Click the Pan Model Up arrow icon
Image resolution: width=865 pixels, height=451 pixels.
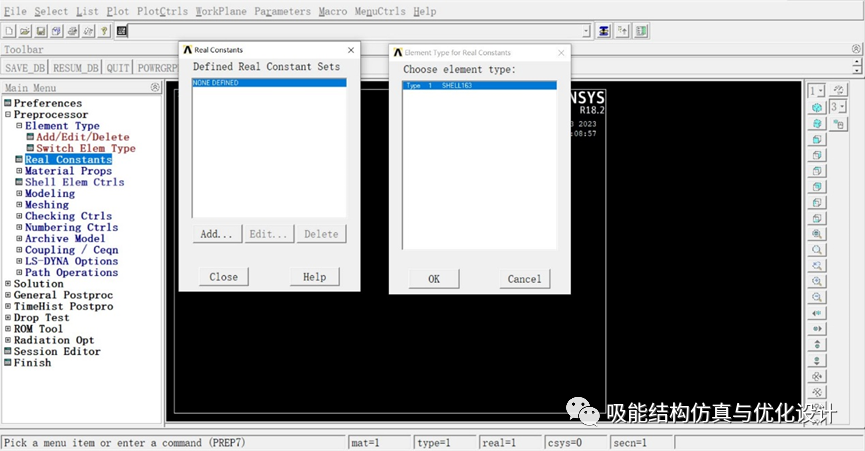point(817,344)
